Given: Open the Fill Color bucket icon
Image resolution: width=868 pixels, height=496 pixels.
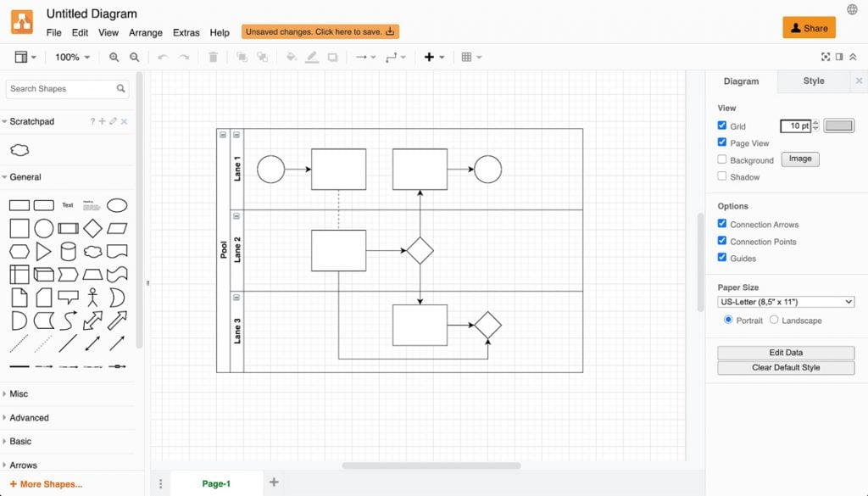Looking at the screenshot, I should tap(292, 58).
